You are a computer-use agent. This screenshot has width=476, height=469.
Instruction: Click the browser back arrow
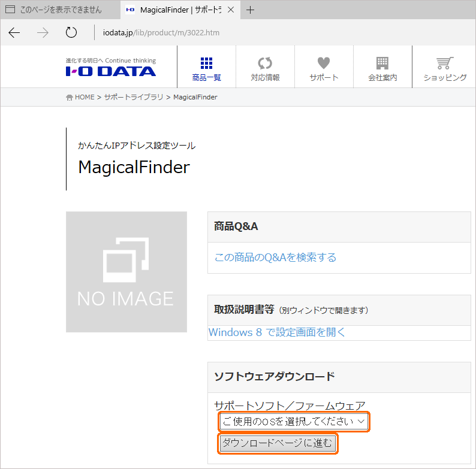point(14,32)
